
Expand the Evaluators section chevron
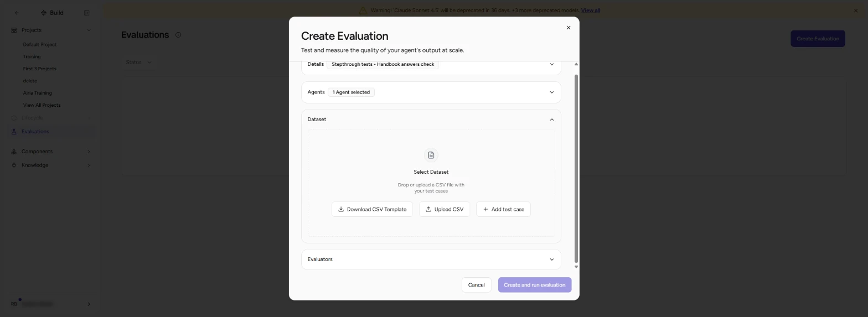point(551,259)
